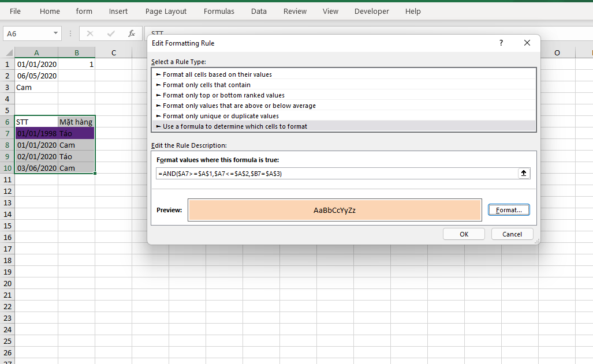Click inside the rule formula input field
The width and height of the screenshot is (593, 364).
tap(335, 173)
